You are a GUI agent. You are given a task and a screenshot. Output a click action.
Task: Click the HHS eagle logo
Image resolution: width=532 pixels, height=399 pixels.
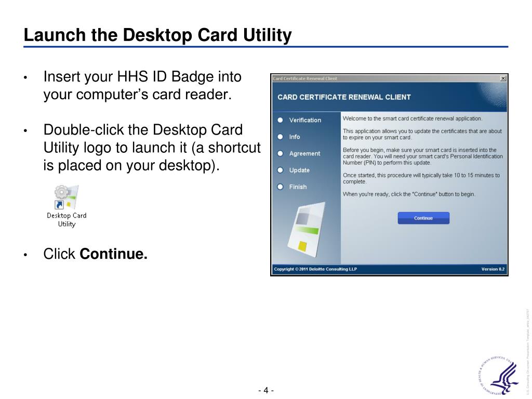pyautogui.click(x=498, y=376)
